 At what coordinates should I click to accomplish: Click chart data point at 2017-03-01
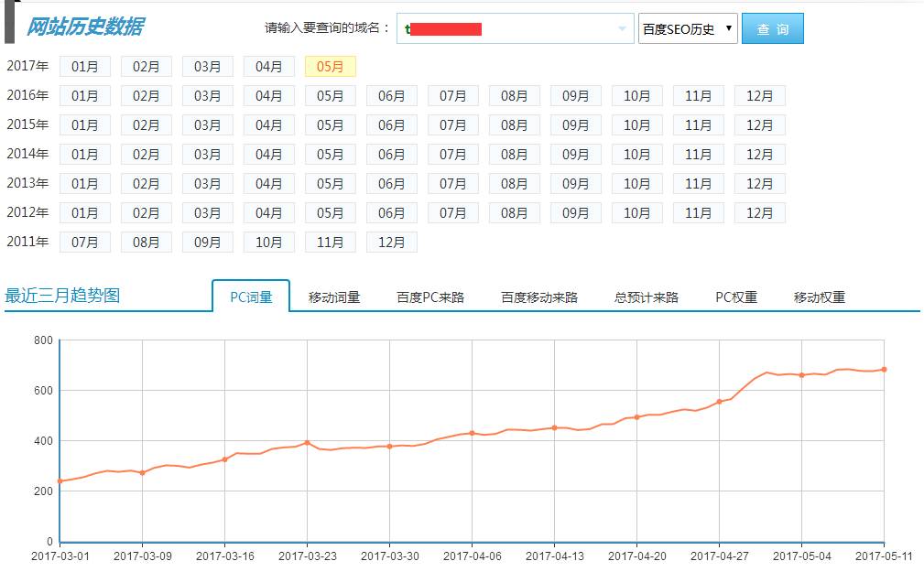(x=60, y=481)
